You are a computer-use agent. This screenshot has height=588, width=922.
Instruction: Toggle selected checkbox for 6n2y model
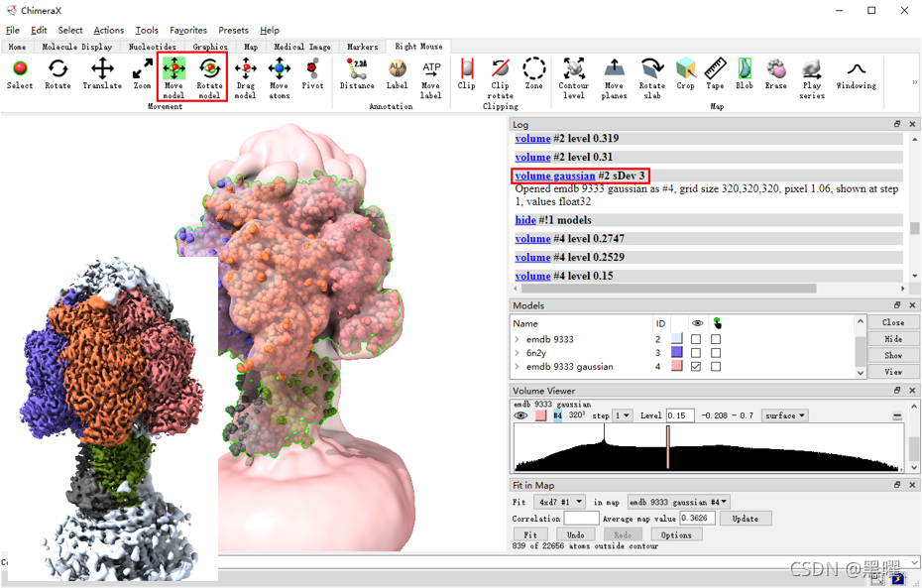(716, 353)
